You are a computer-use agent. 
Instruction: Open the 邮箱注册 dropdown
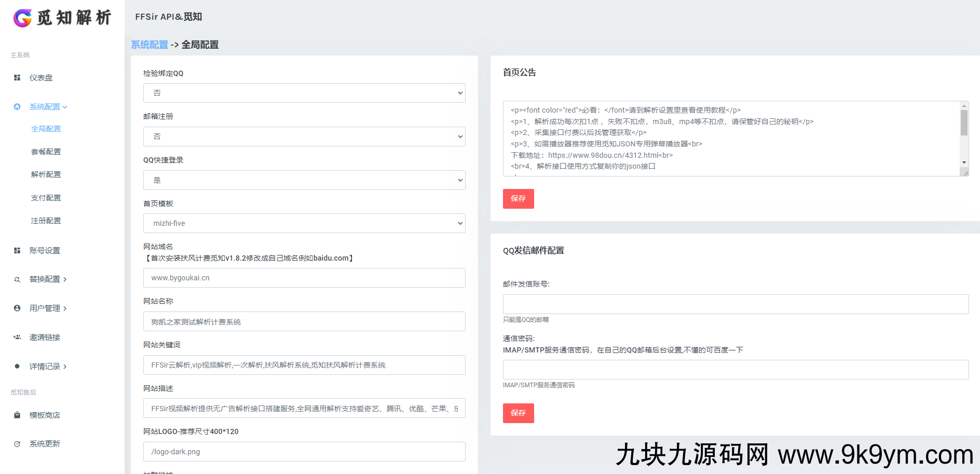pyautogui.click(x=304, y=136)
